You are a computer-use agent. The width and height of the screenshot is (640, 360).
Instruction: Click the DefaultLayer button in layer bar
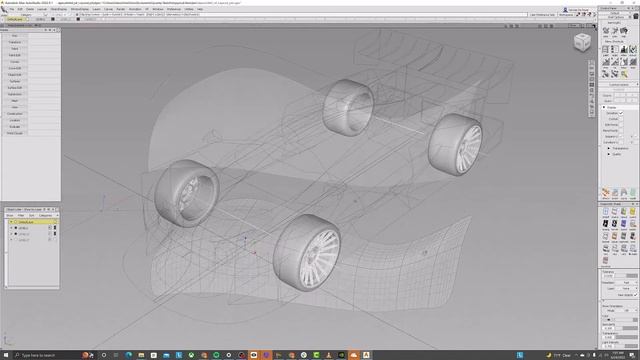tap(16, 19)
